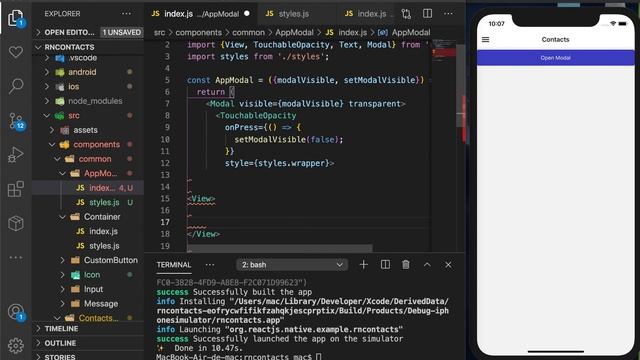Tap the Open Modal button in simulator
The image size is (640, 360).
(556, 58)
